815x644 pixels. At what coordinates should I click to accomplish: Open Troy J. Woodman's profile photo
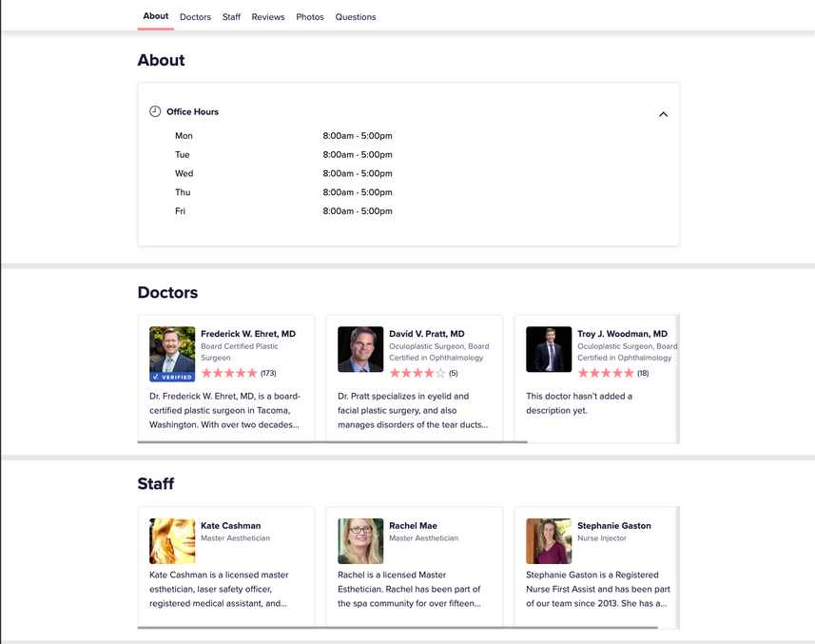click(x=549, y=350)
